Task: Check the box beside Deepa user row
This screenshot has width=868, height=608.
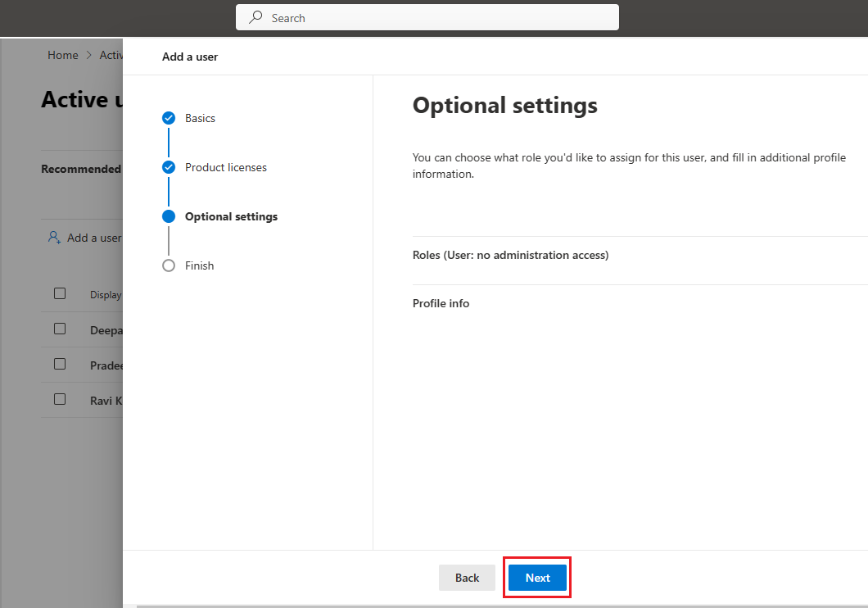Action: 60,329
